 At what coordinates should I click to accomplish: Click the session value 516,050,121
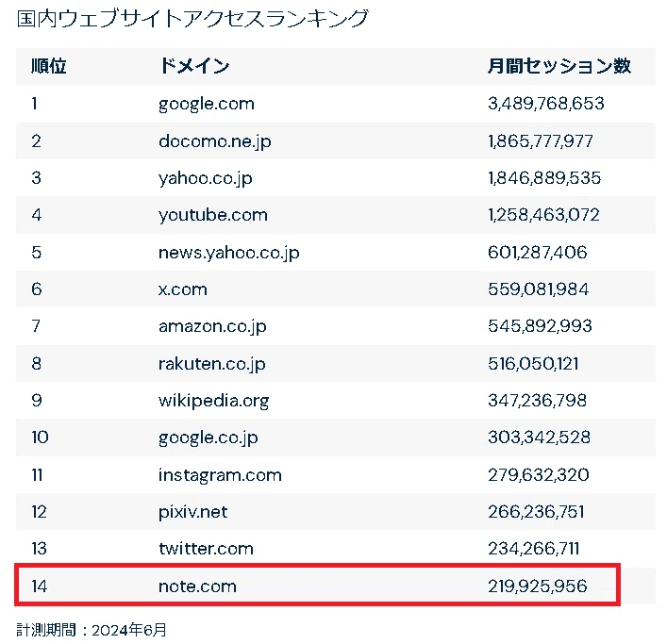tap(533, 363)
